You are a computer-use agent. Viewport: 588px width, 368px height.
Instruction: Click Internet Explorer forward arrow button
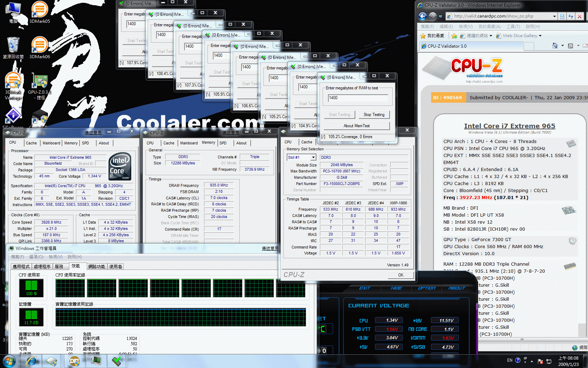tap(433, 16)
